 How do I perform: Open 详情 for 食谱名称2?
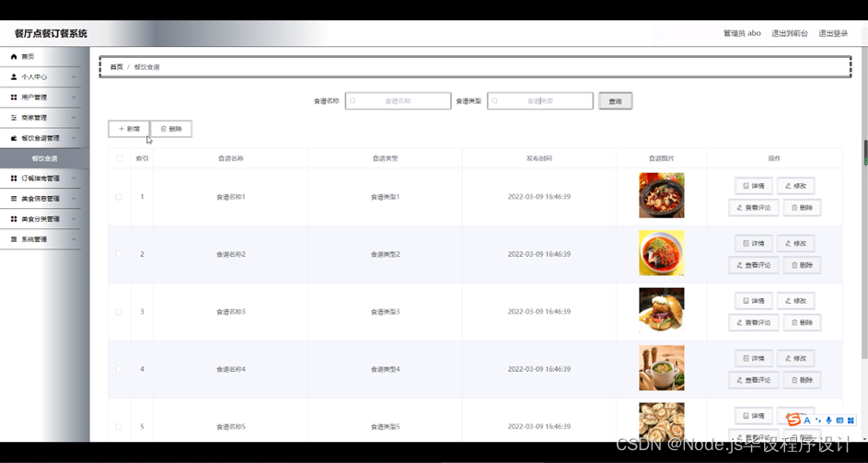click(x=754, y=244)
